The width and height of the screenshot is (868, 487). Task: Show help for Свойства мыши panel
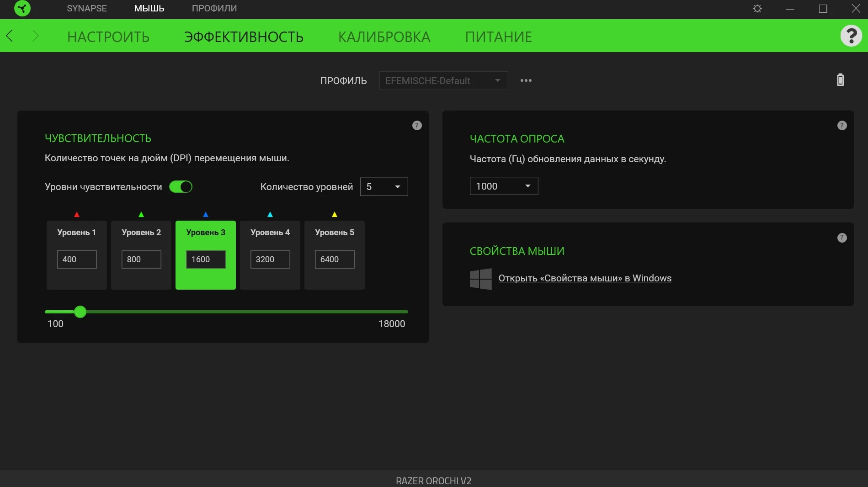point(842,238)
